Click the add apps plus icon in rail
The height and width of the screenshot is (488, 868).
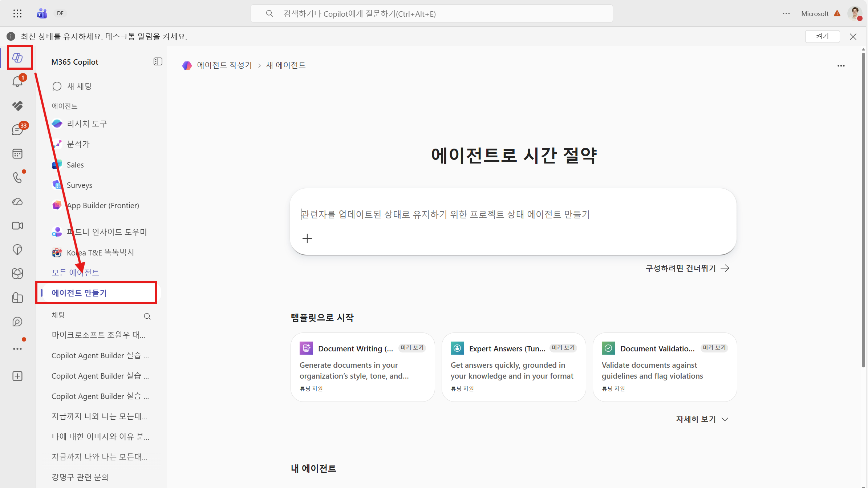click(17, 376)
